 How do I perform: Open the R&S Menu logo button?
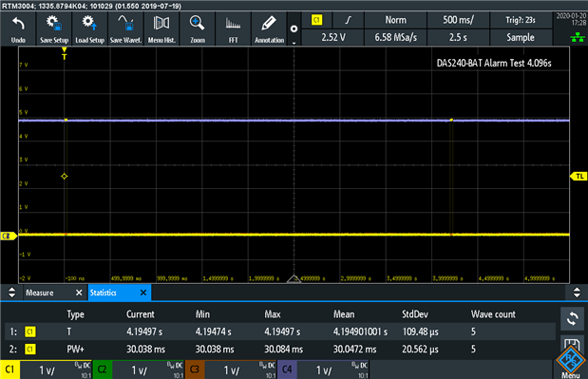click(x=571, y=361)
